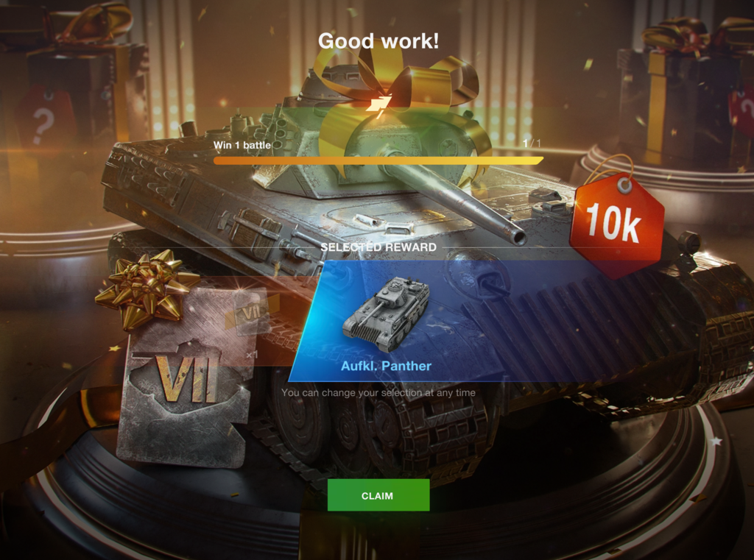Open the left mystery box question tag

tap(43, 120)
